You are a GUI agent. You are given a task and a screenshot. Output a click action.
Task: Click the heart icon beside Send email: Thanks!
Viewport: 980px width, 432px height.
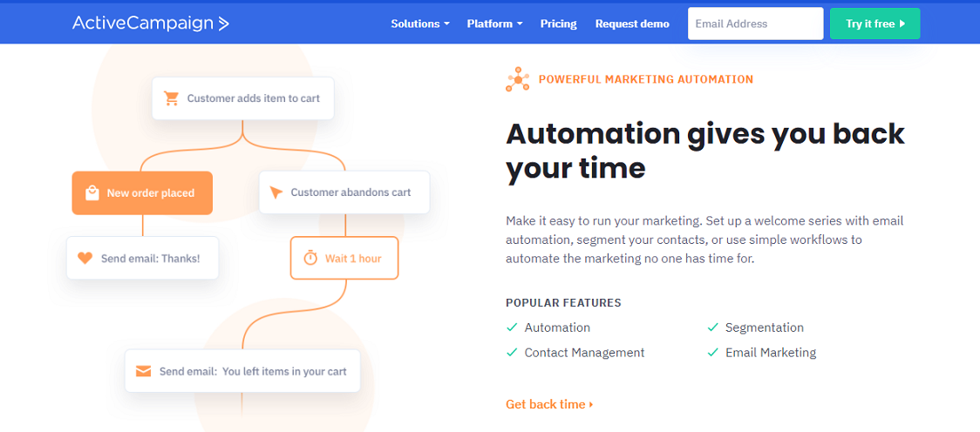[x=85, y=258]
